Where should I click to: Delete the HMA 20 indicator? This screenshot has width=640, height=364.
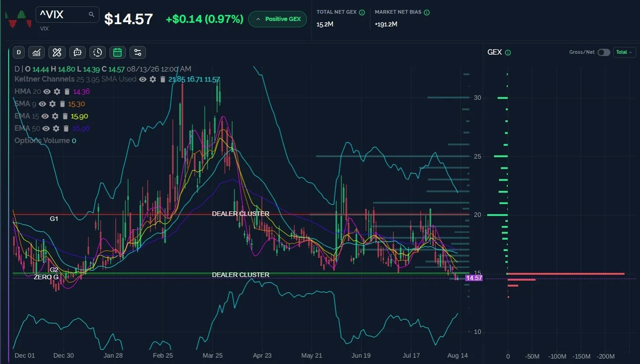(67, 92)
